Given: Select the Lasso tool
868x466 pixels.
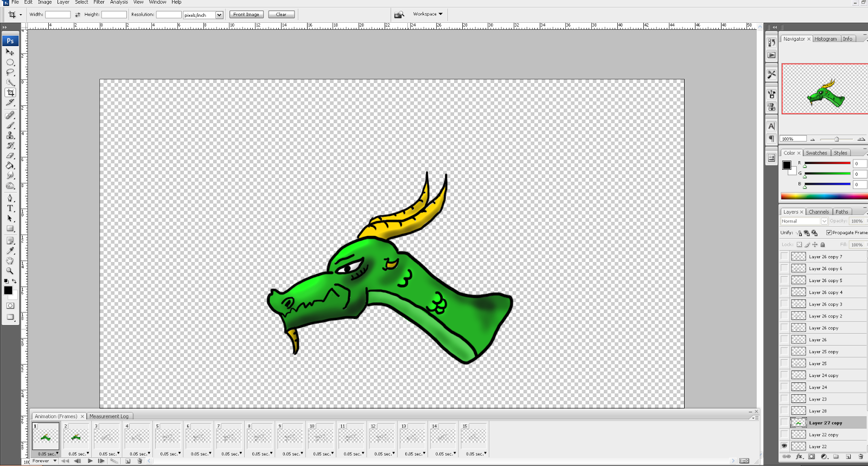Looking at the screenshot, I should (10, 72).
